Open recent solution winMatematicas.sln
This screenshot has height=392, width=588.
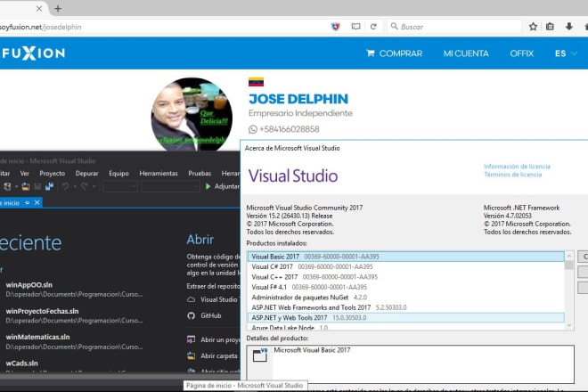pos(38,338)
